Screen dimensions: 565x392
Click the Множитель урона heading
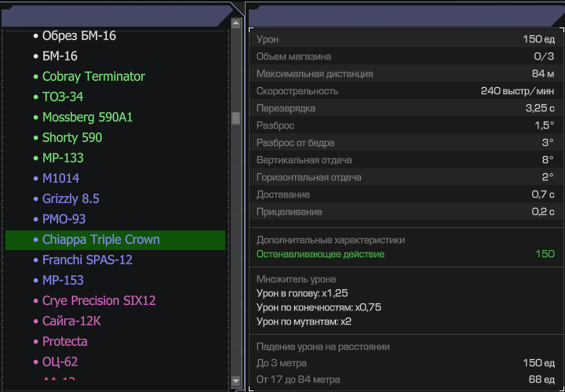point(296,279)
